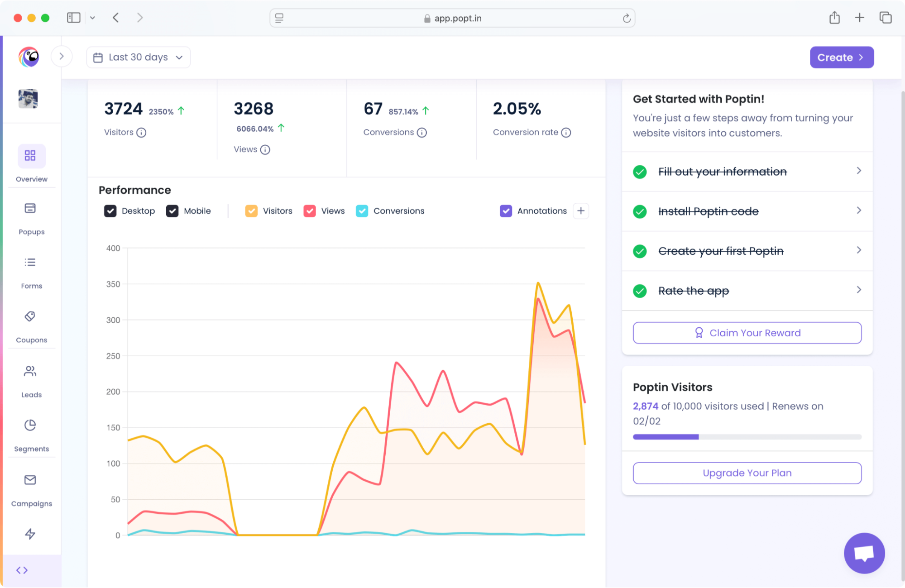Image resolution: width=905 pixels, height=588 pixels.
Task: Switch to the Overview tab
Action: point(31,163)
